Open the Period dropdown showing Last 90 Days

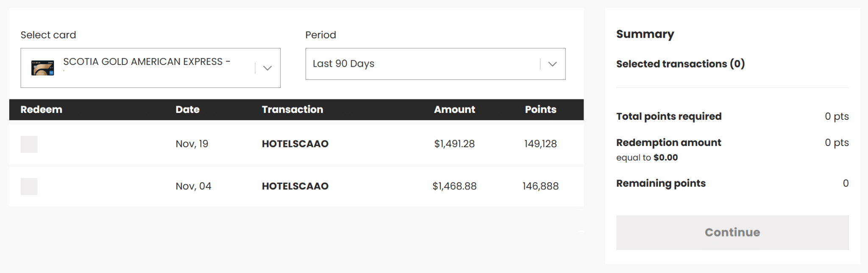click(434, 64)
